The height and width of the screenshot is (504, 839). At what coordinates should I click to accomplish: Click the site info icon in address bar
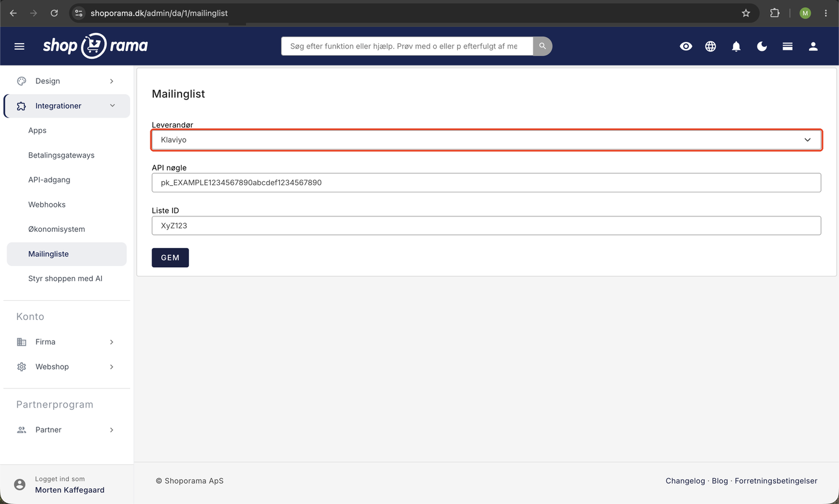(79, 13)
